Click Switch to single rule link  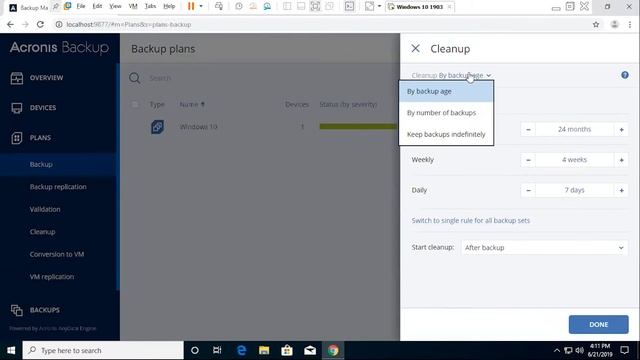pos(471,220)
